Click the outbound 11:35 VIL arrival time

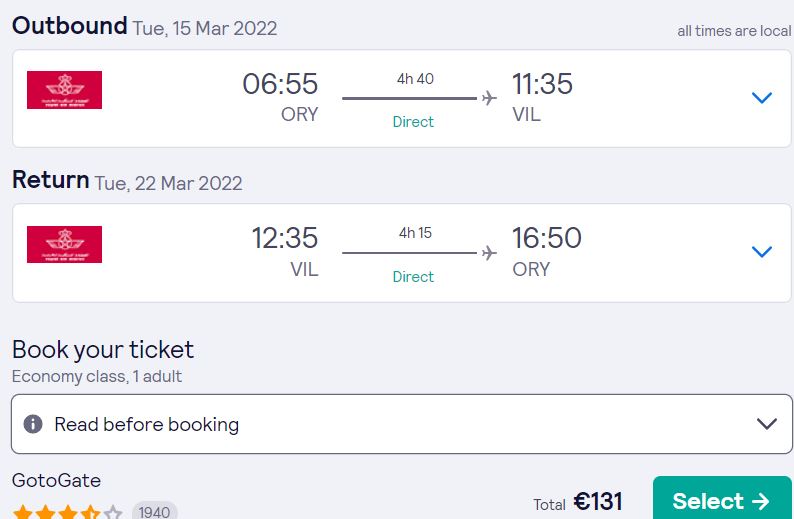[x=542, y=97]
